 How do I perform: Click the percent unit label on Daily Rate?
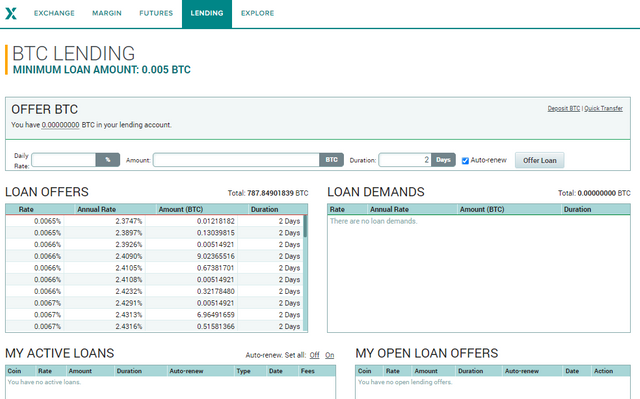coord(108,160)
